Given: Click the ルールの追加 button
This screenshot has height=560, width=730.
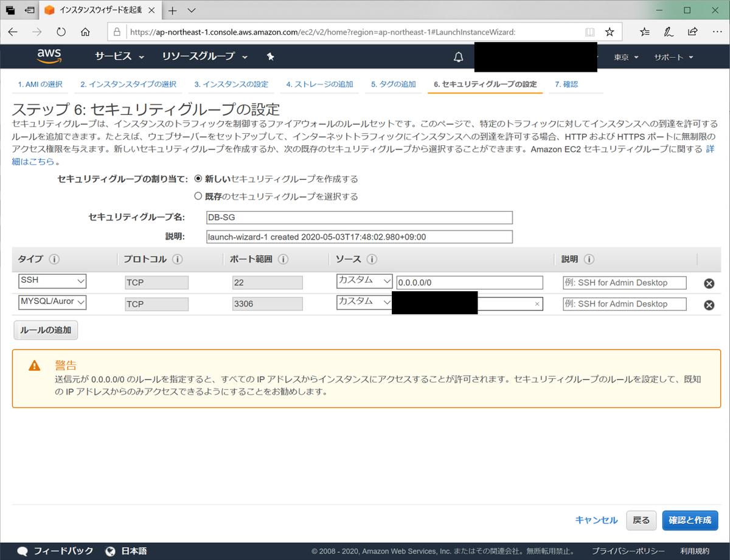Looking at the screenshot, I should click(x=45, y=330).
